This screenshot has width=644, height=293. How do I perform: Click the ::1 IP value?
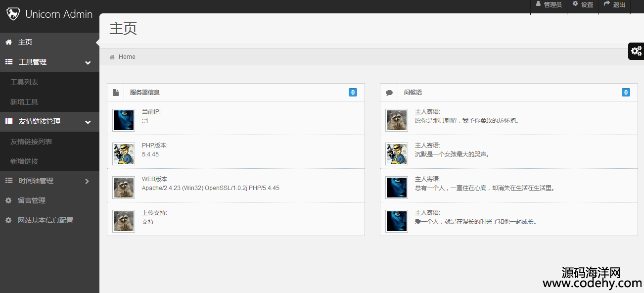point(145,121)
